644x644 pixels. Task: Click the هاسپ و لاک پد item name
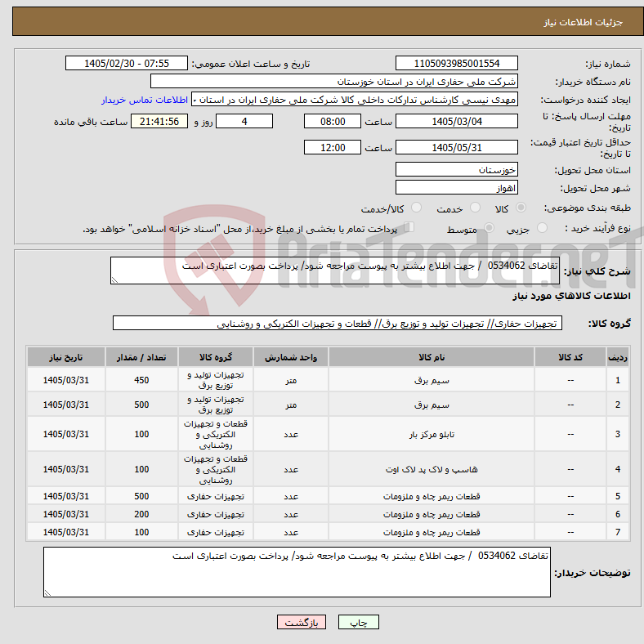click(x=432, y=469)
